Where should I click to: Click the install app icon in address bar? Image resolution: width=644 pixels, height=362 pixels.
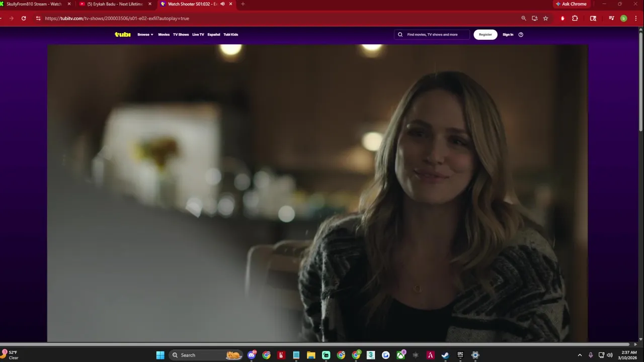pyautogui.click(x=535, y=19)
